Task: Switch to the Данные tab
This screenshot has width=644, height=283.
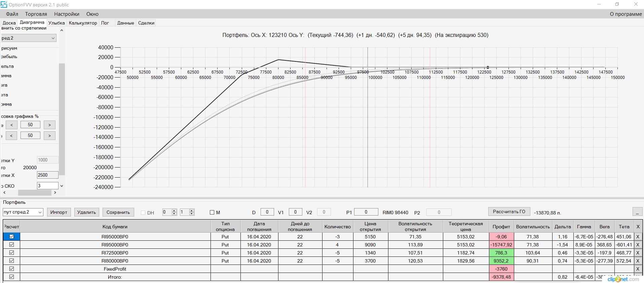Action: [125, 23]
